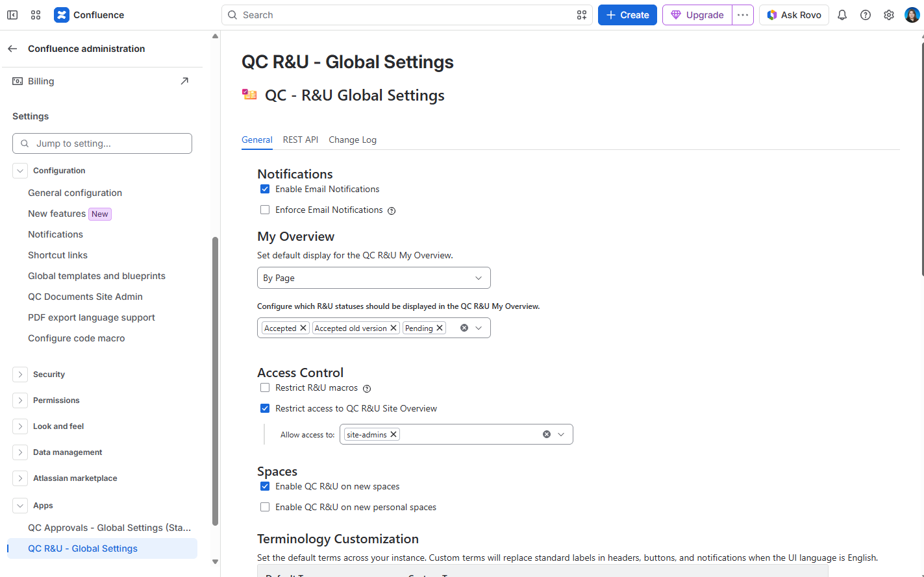Clear all selected R&U statuses
Image resolution: width=924 pixels, height=577 pixels.
coord(464,328)
